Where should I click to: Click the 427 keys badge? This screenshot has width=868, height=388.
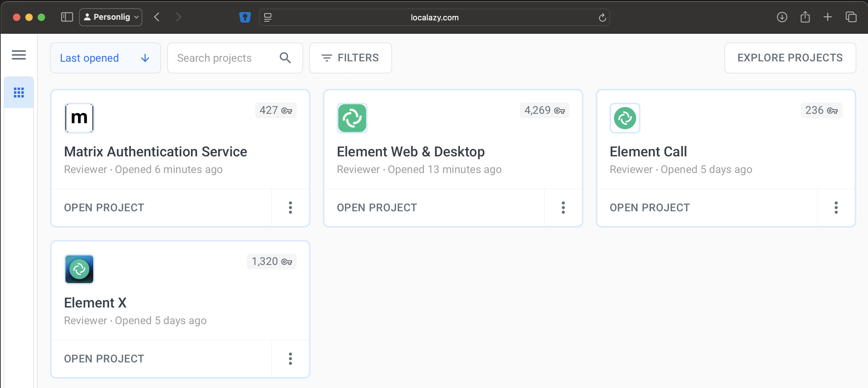point(276,110)
